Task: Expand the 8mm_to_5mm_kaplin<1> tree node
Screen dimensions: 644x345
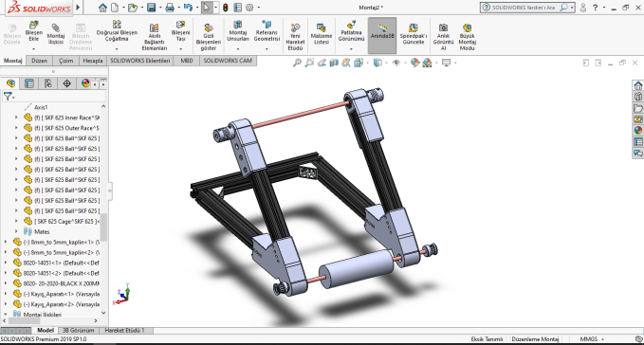Action: [6, 242]
